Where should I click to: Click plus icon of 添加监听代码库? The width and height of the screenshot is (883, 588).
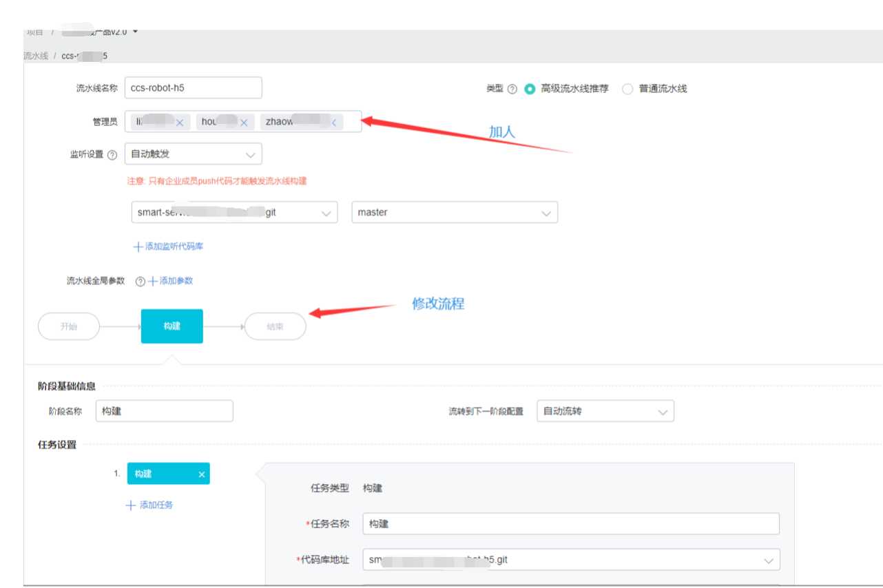coord(138,246)
